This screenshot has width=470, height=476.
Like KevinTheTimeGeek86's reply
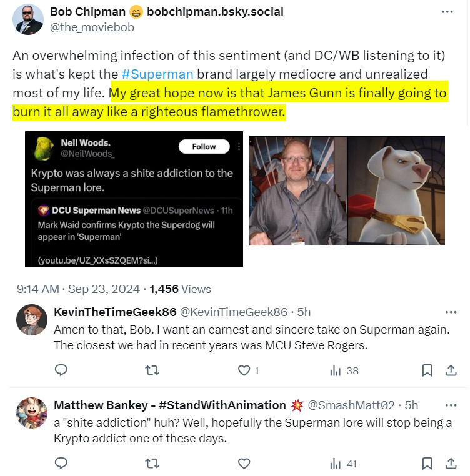(x=244, y=370)
